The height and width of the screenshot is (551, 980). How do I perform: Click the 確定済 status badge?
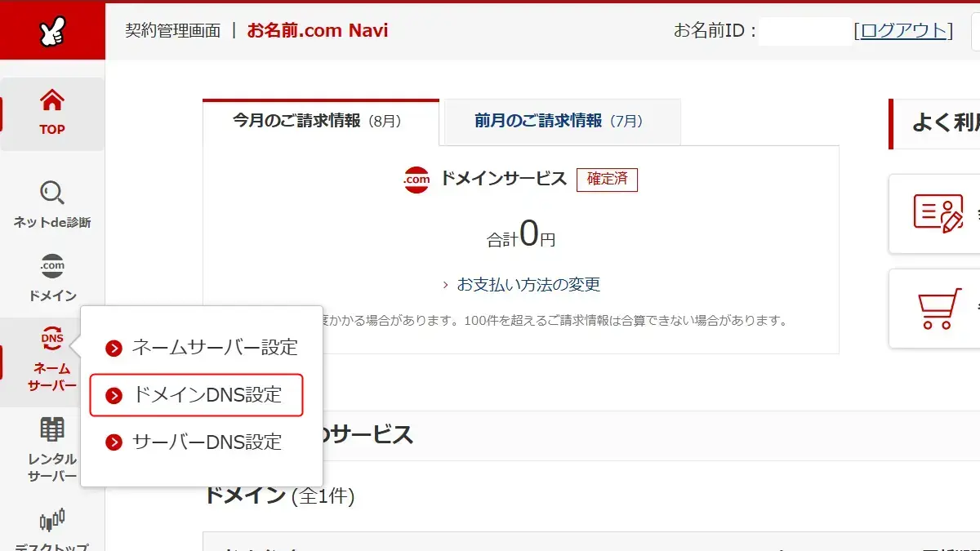(607, 180)
